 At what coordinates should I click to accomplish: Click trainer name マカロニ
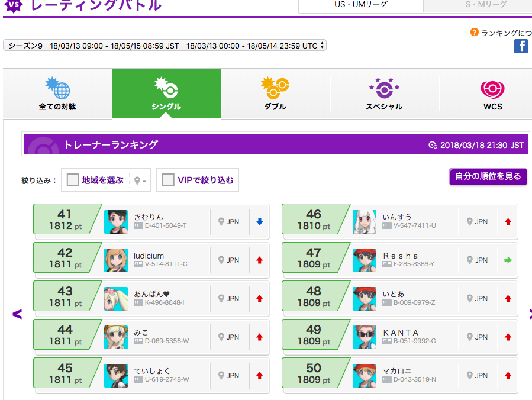tap(396, 371)
